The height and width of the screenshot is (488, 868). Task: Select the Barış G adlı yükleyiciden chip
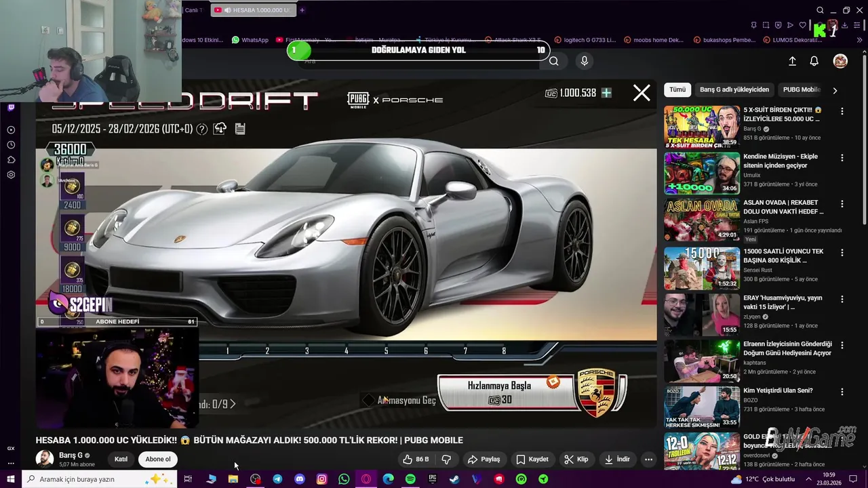[x=734, y=89]
